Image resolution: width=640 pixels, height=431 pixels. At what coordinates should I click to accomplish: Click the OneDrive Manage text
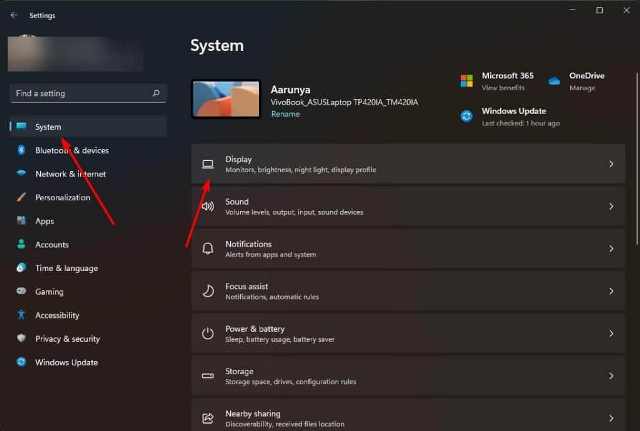[582, 88]
